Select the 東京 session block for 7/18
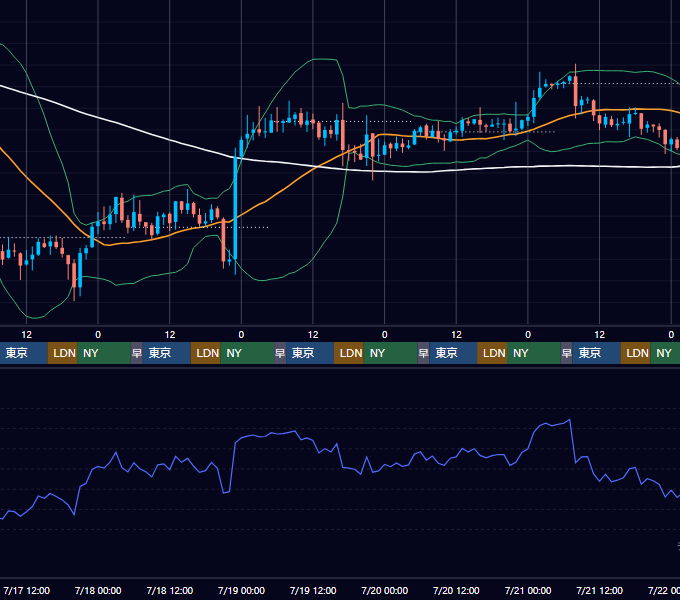The height and width of the screenshot is (600, 680). [167, 353]
